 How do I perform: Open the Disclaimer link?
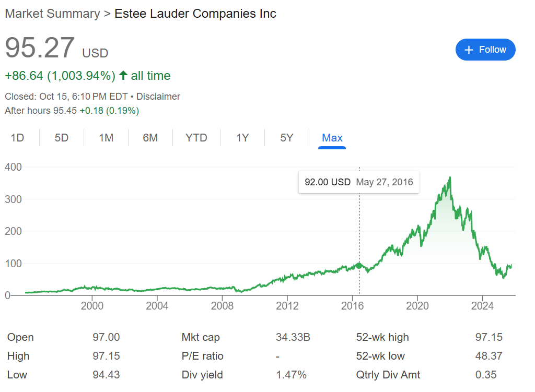(158, 97)
